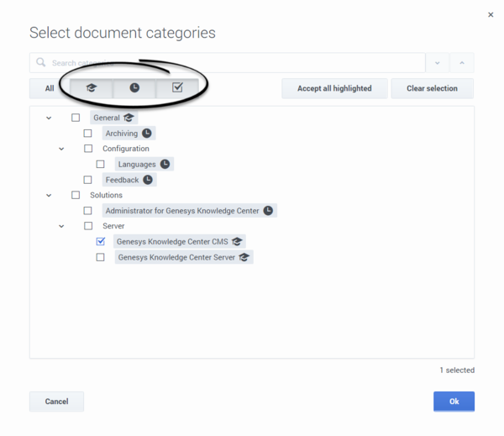Filter by recent categories clock icon
The width and height of the screenshot is (504, 436).
coord(134,88)
